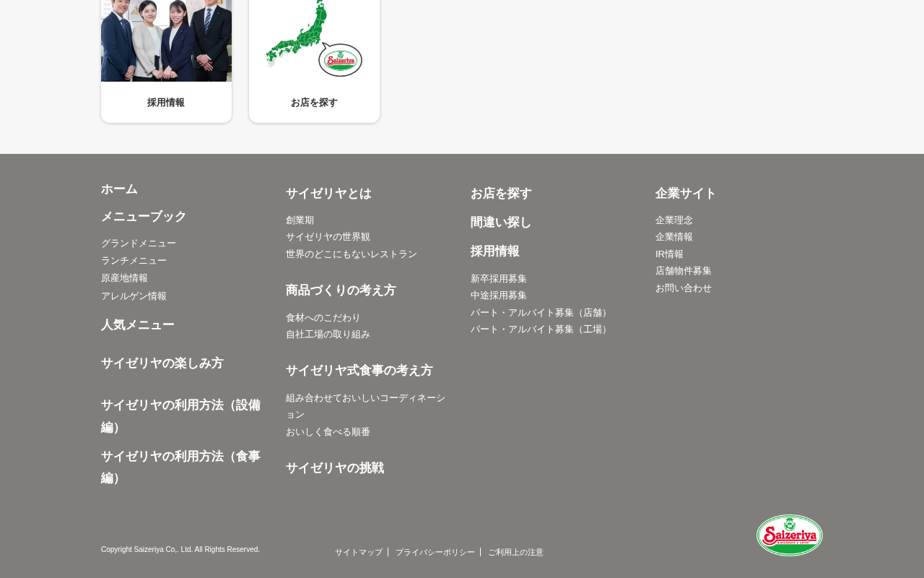The height and width of the screenshot is (578, 924).
Task: Open サイトマップ in the bottom bar
Action: (x=359, y=552)
